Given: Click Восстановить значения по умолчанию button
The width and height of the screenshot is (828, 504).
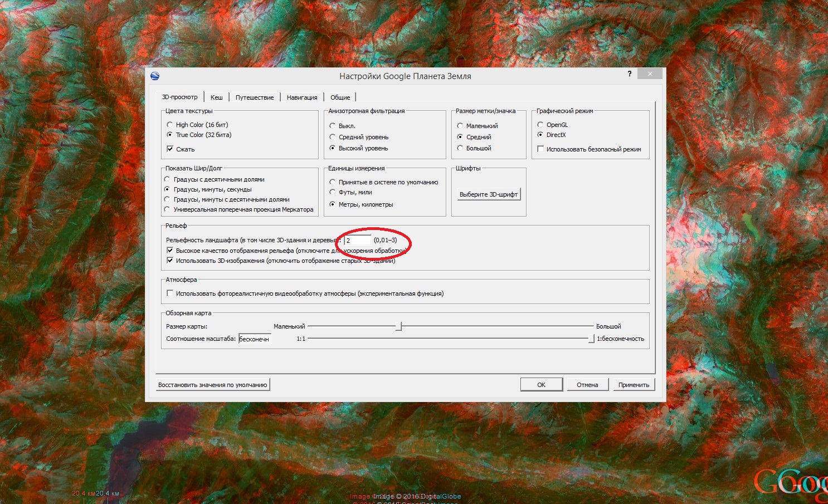Looking at the screenshot, I should 213,385.
